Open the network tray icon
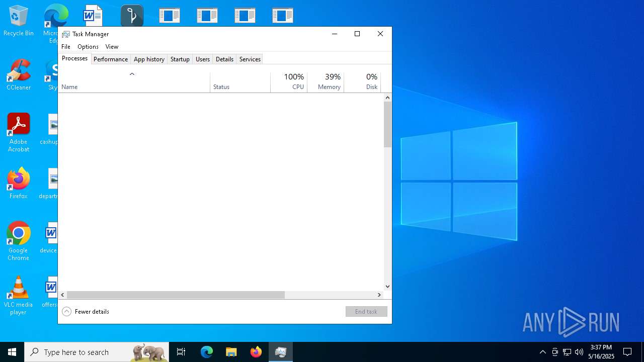Image resolution: width=644 pixels, height=362 pixels. coord(567,352)
